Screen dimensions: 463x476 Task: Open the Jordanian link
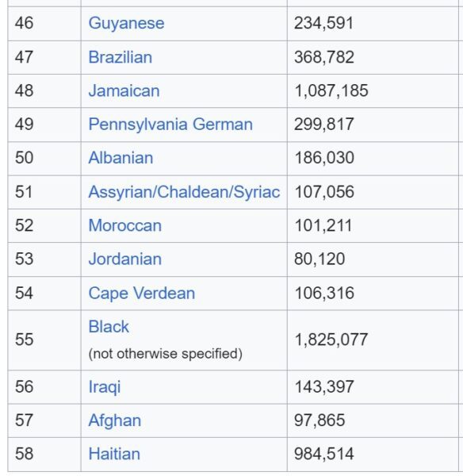click(x=125, y=259)
